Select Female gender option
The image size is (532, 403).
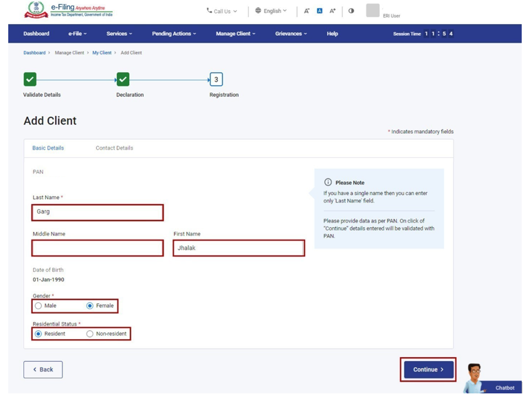coord(90,306)
